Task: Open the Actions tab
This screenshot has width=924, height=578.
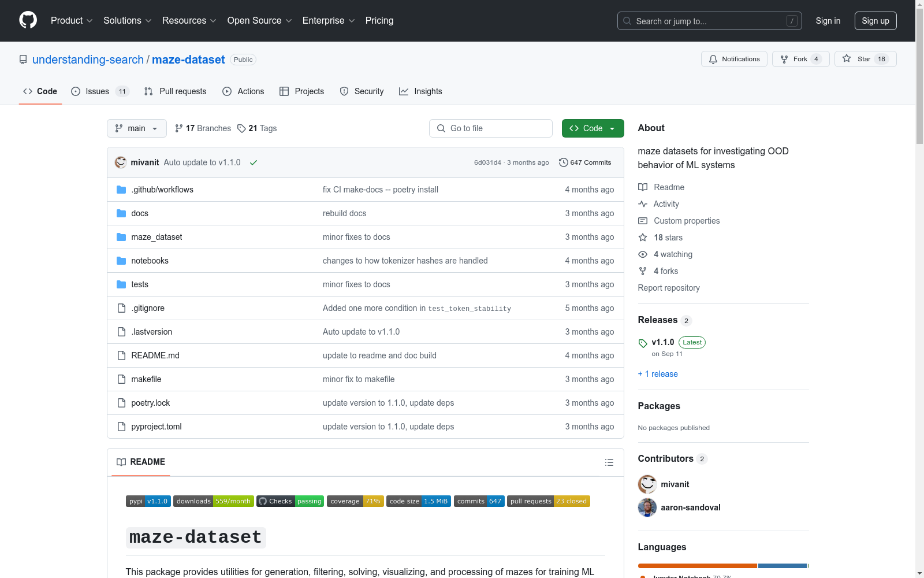Action: (243, 91)
